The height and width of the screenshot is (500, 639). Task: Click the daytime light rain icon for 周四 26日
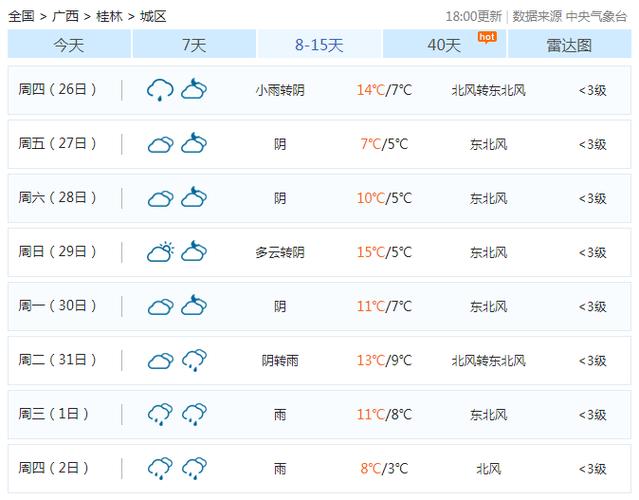[x=160, y=90]
